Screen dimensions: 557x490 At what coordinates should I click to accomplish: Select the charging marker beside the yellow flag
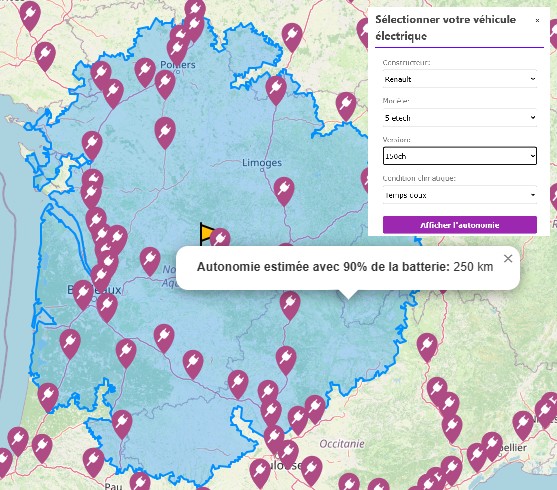point(220,238)
